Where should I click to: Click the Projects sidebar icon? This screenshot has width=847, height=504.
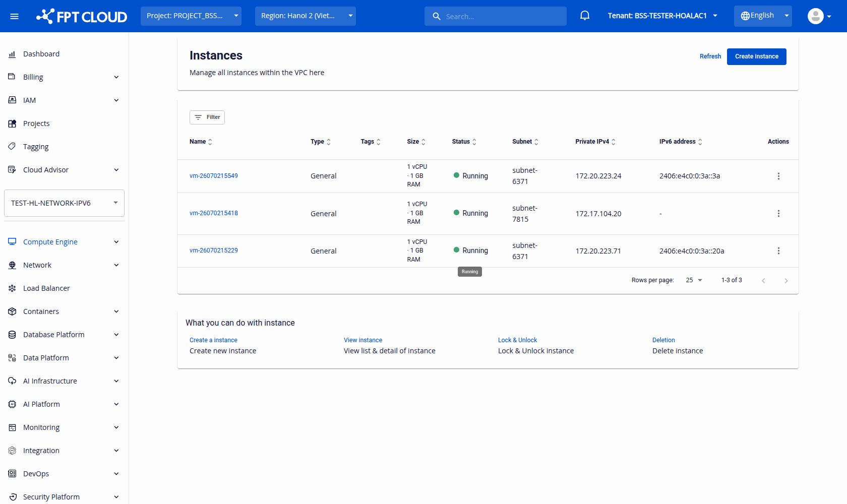click(x=12, y=123)
